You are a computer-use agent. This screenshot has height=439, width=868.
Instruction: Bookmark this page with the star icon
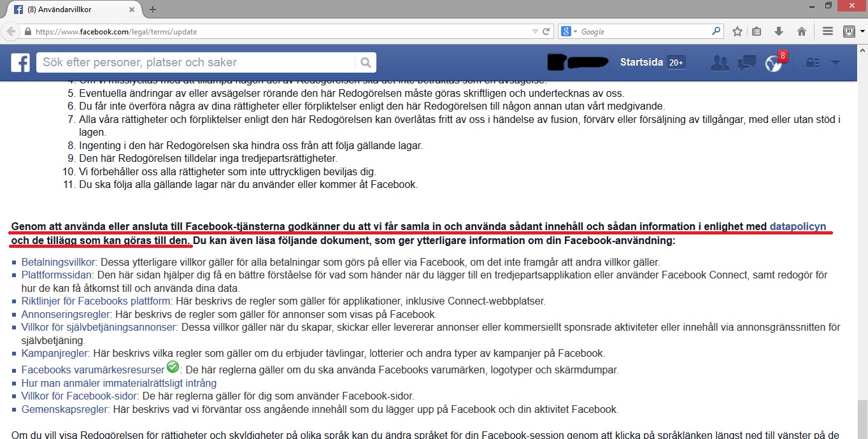[737, 31]
